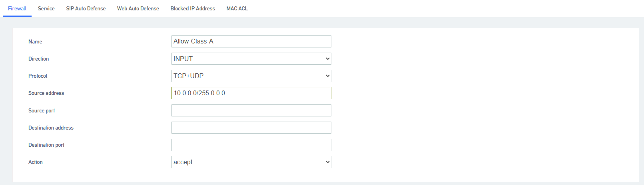Click the Name field containing Allow-Class-A
The image size is (644, 185).
(x=251, y=41)
